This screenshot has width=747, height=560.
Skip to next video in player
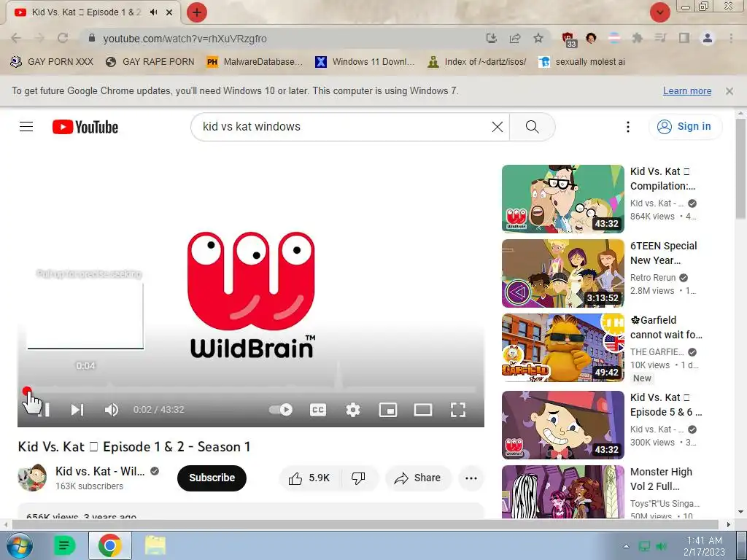[77, 410]
